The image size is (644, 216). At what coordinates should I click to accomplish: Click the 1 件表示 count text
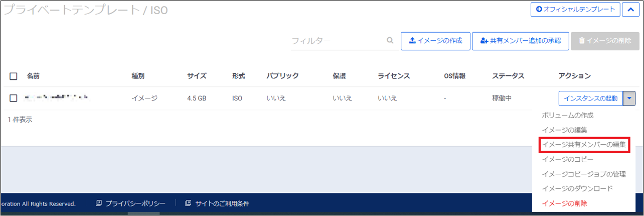tap(20, 120)
